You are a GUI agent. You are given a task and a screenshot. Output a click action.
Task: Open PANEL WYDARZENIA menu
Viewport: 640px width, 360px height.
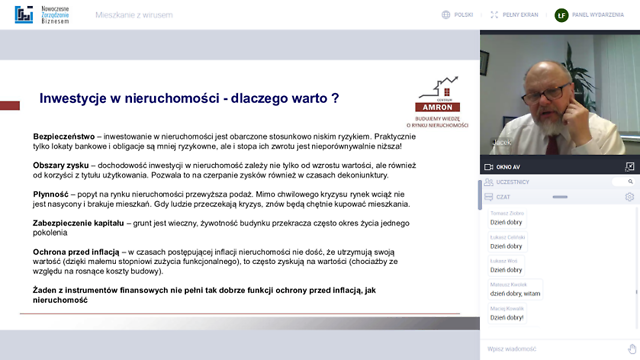point(598,15)
